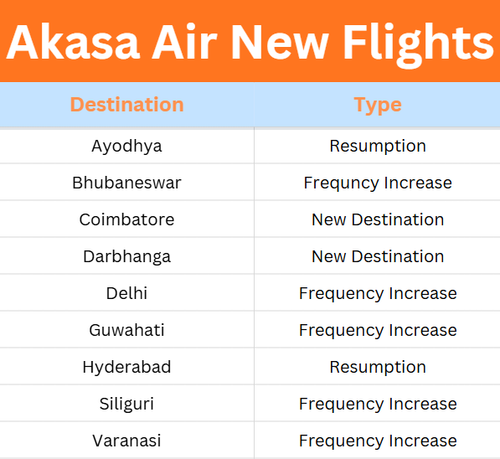The height and width of the screenshot is (459, 500).
Task: Select Resumption type for Hyderabad
Action: pyautogui.click(x=378, y=367)
